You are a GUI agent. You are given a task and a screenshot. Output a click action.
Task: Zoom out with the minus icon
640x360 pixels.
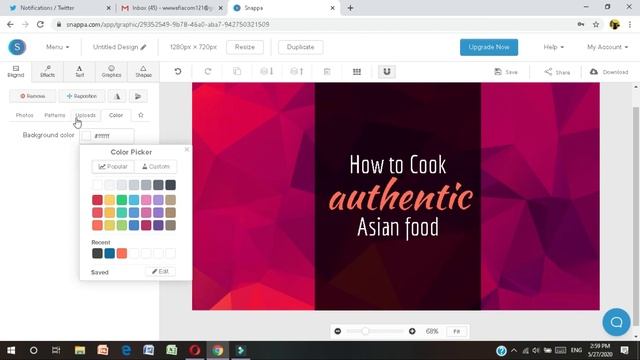(x=338, y=331)
